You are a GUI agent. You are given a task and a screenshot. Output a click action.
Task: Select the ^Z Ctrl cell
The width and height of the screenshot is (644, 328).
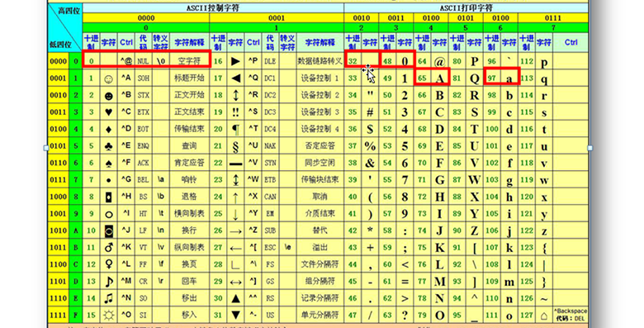pyautogui.click(x=253, y=231)
